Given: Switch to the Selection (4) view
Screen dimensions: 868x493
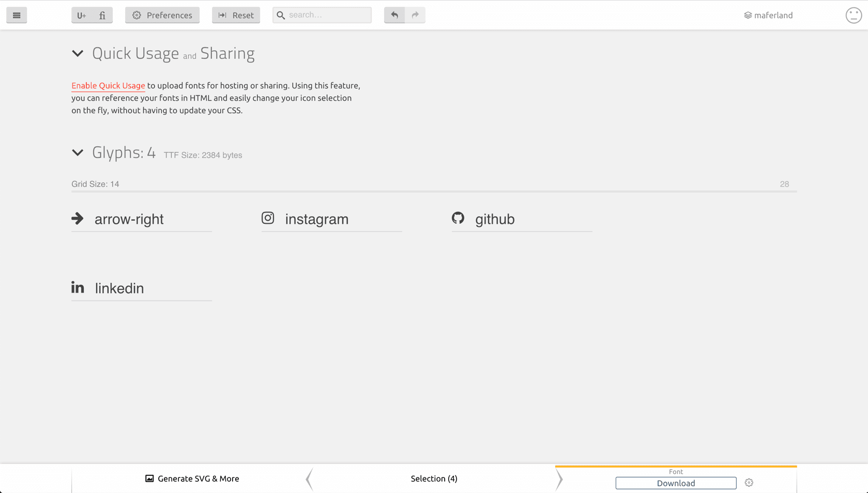Looking at the screenshot, I should [x=434, y=479].
